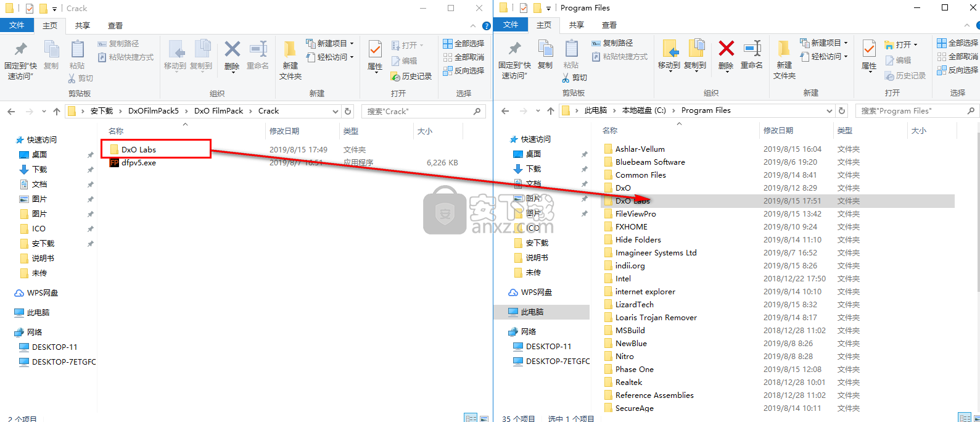Click Delete (删除) in Crack window ribbon

coord(232,56)
